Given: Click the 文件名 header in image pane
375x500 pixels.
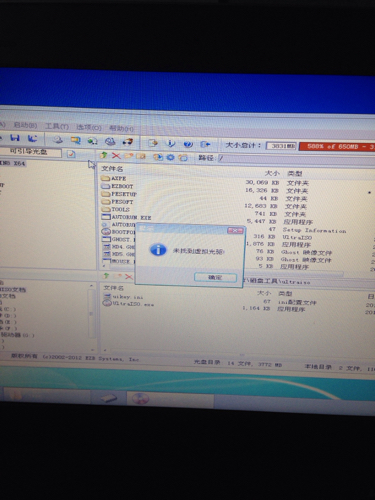Looking at the screenshot, I should click(x=112, y=169).
